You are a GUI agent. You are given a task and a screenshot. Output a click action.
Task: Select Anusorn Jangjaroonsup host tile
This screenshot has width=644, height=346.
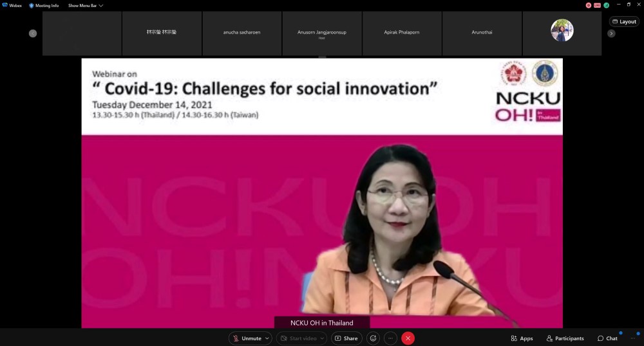click(322, 33)
